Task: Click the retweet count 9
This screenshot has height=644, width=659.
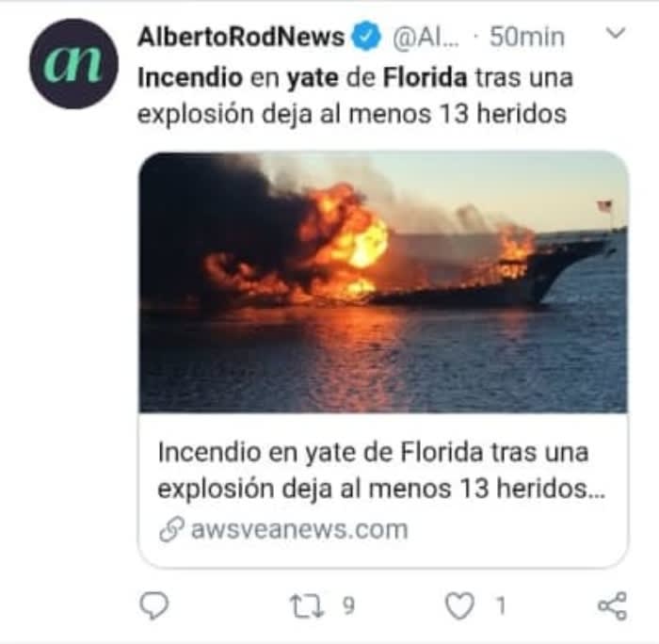Action: (x=349, y=605)
